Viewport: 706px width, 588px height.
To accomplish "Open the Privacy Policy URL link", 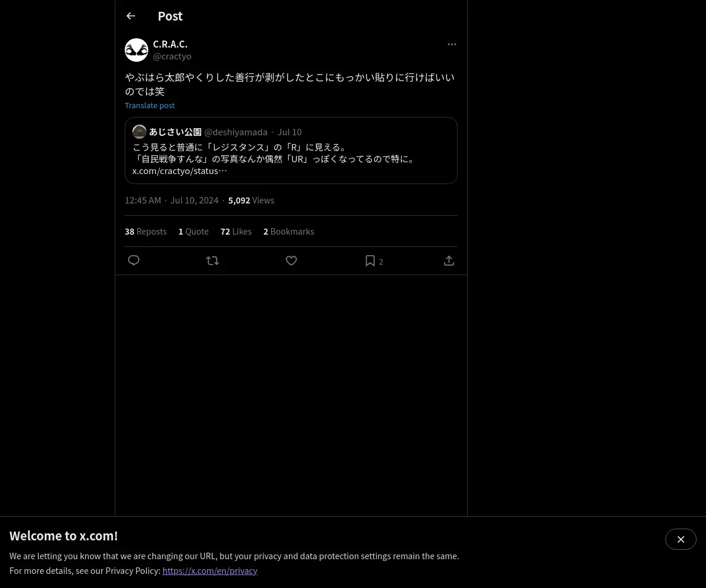I will click(x=210, y=570).
